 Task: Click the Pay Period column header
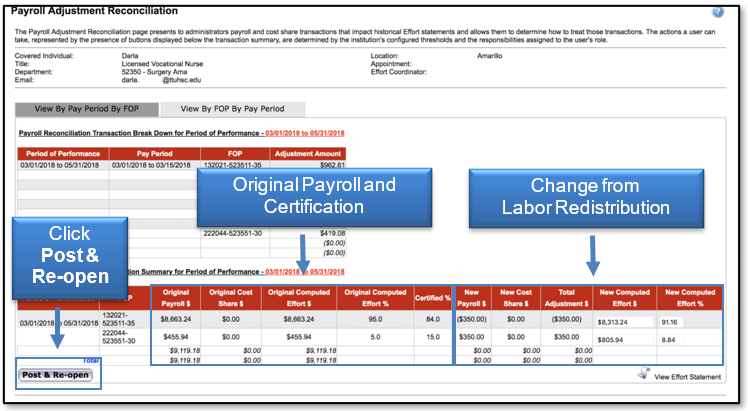(155, 154)
